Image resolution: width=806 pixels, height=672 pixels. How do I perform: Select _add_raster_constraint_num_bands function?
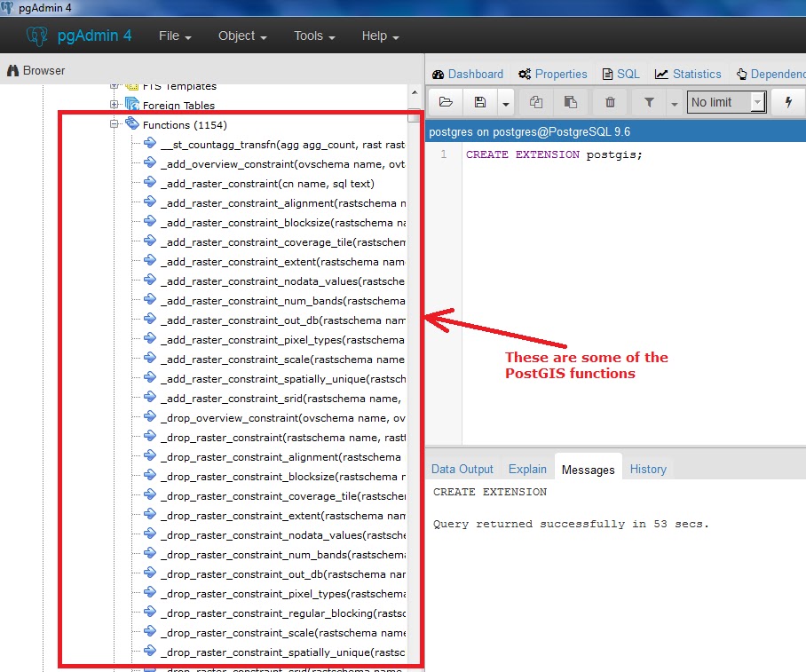coord(282,301)
